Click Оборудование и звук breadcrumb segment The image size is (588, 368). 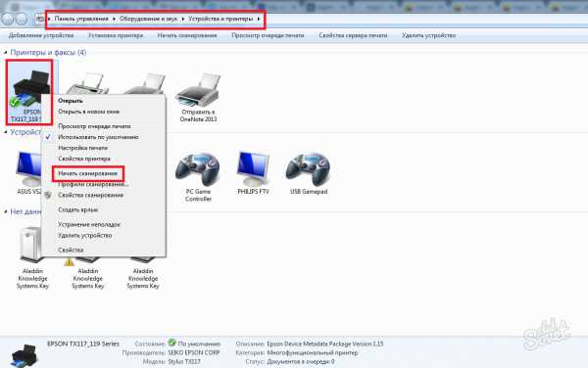[148, 19]
